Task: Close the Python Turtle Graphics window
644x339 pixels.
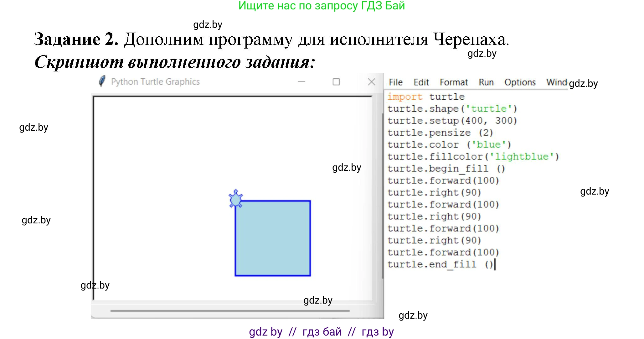Action: pos(371,82)
